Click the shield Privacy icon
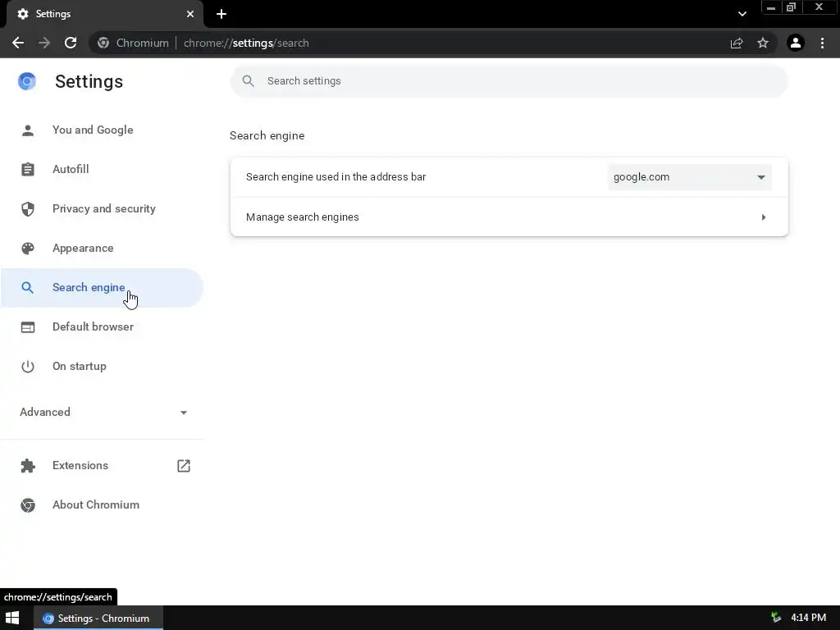Screen dimensions: 840x630 click(x=28, y=209)
